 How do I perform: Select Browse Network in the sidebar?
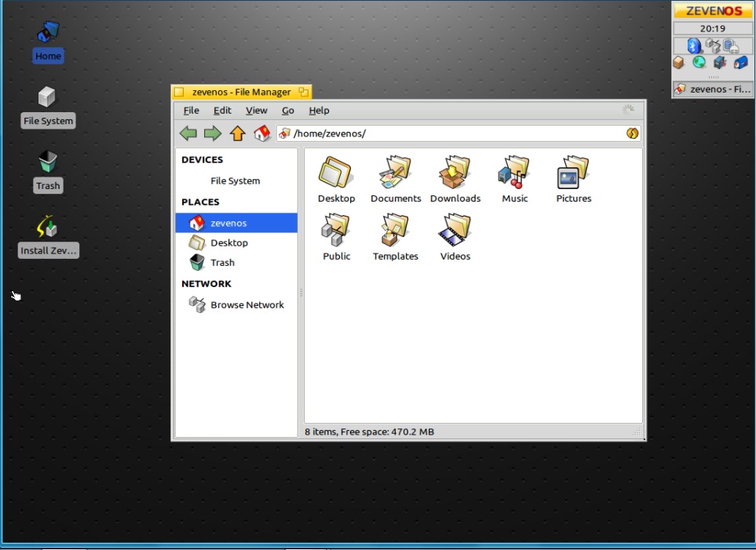[236, 304]
